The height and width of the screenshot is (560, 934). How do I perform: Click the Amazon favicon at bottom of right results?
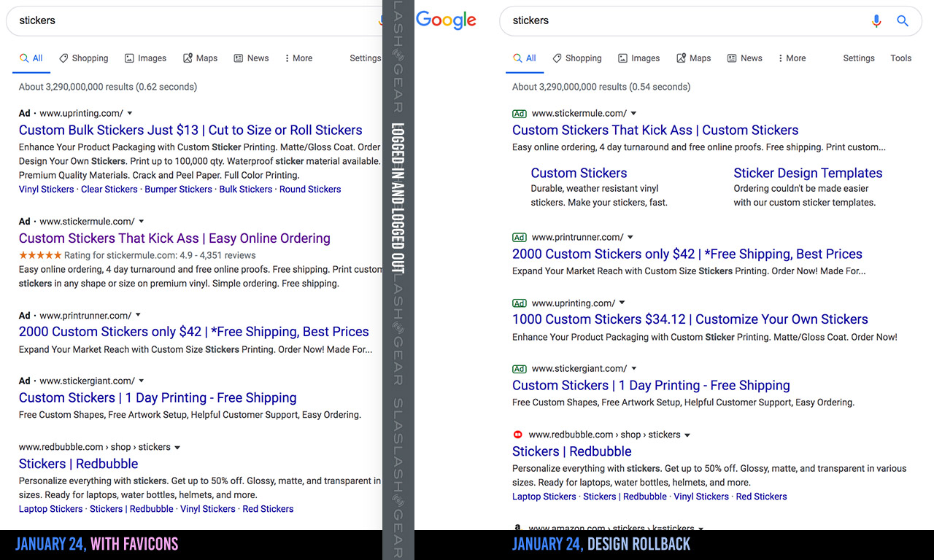pyautogui.click(x=517, y=527)
